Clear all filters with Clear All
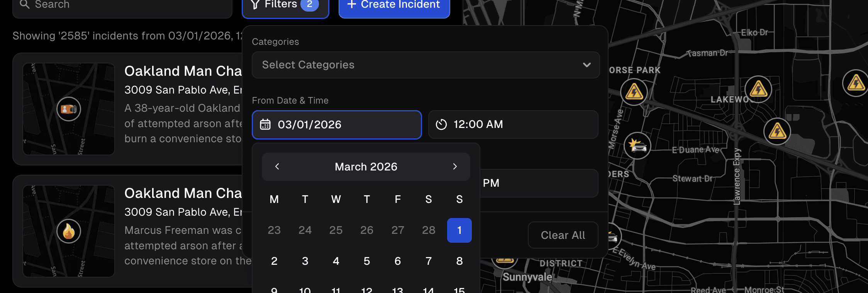This screenshot has width=868, height=293. pos(563,235)
